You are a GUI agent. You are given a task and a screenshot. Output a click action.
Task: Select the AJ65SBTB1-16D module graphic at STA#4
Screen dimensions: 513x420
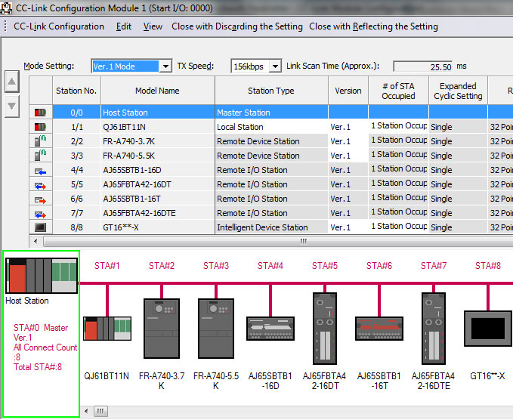[x=270, y=329]
